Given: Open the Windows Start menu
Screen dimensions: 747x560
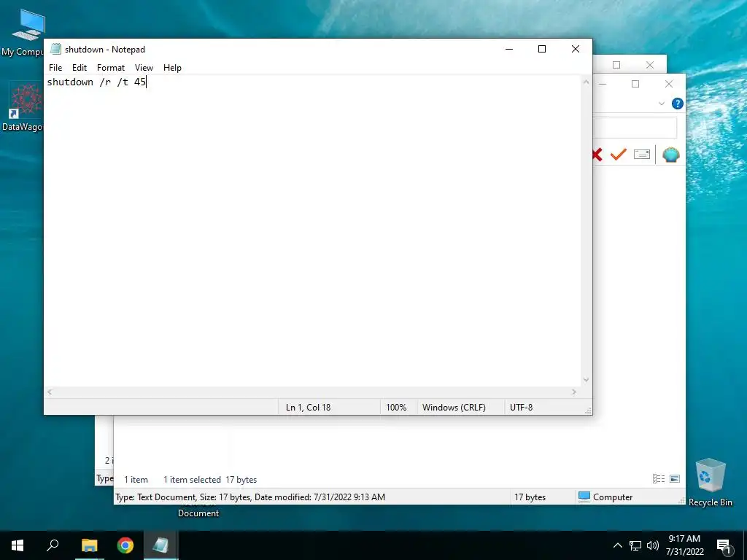Looking at the screenshot, I should tap(18, 545).
